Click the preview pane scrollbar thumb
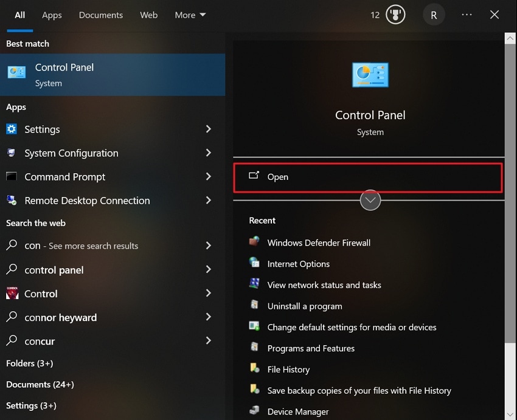 [x=510, y=193]
